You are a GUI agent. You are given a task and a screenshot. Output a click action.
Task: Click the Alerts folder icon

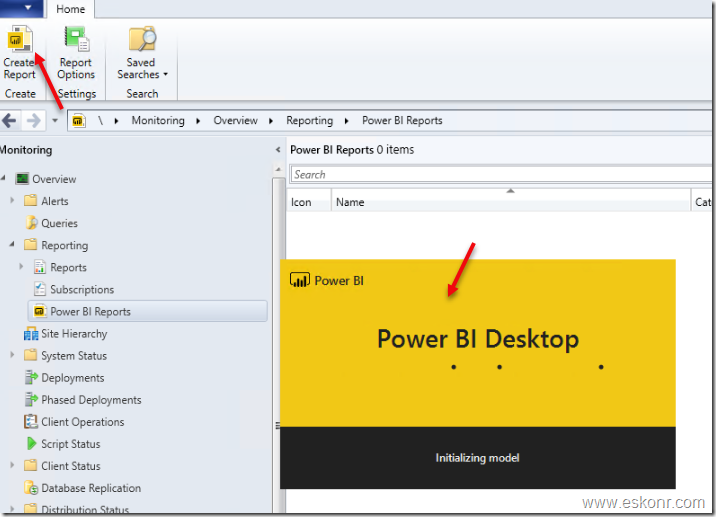pos(30,200)
